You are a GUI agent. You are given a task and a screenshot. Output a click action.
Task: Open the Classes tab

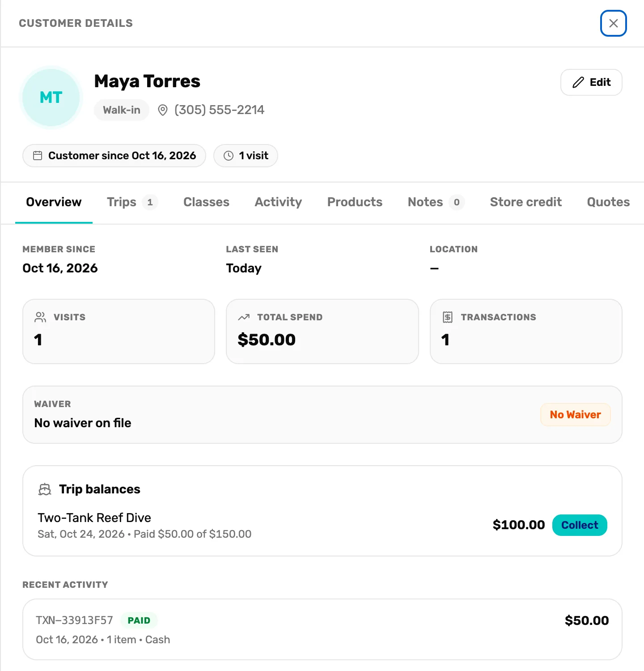[x=206, y=202]
